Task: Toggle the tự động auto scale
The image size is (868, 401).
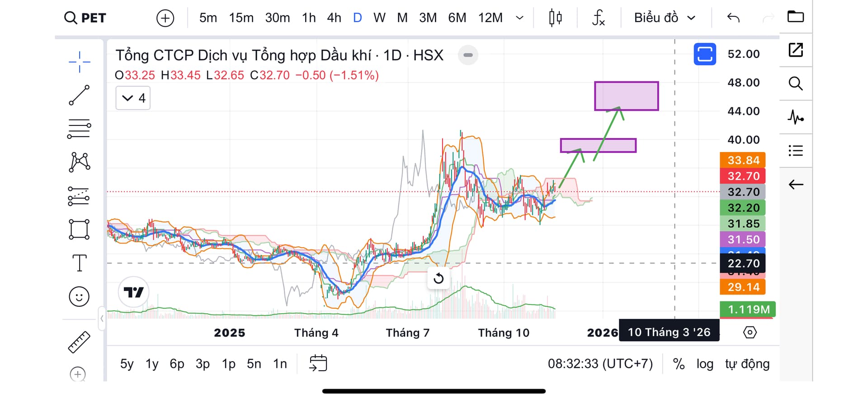Action: pyautogui.click(x=747, y=364)
